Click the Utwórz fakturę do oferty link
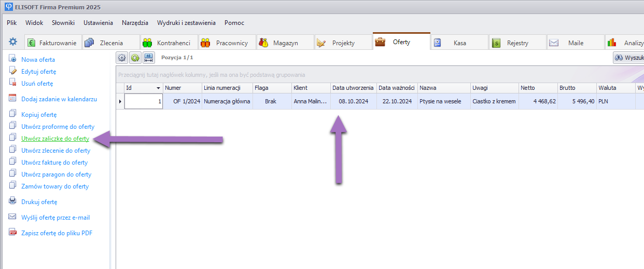Image resolution: width=644 pixels, height=269 pixels. click(54, 163)
